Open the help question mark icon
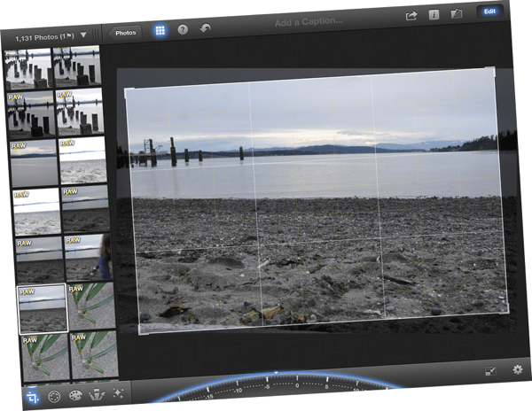 tap(184, 29)
